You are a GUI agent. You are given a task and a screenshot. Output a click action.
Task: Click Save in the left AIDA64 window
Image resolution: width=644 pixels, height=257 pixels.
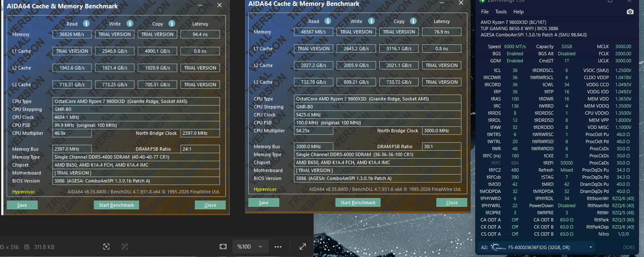[22, 205]
